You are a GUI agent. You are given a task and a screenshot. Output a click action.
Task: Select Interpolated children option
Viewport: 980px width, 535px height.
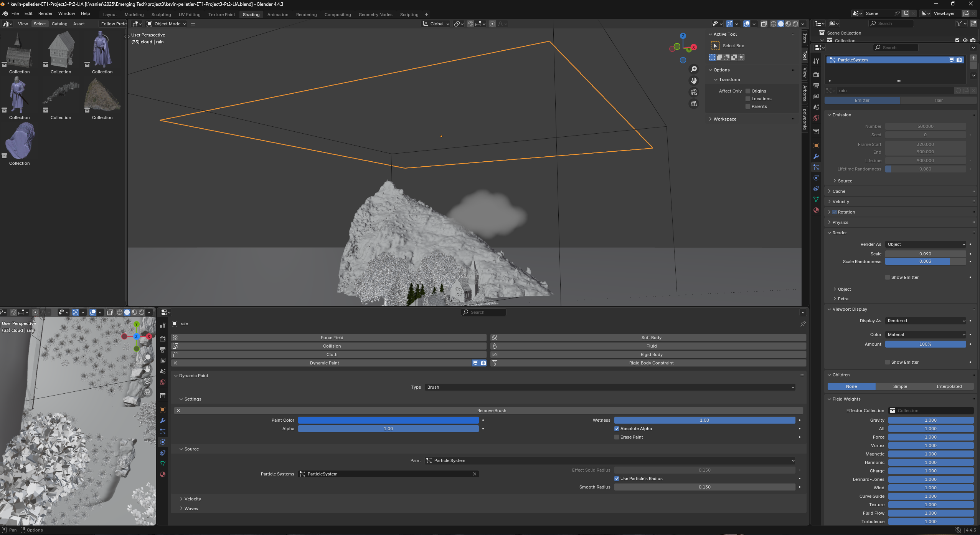949,386
